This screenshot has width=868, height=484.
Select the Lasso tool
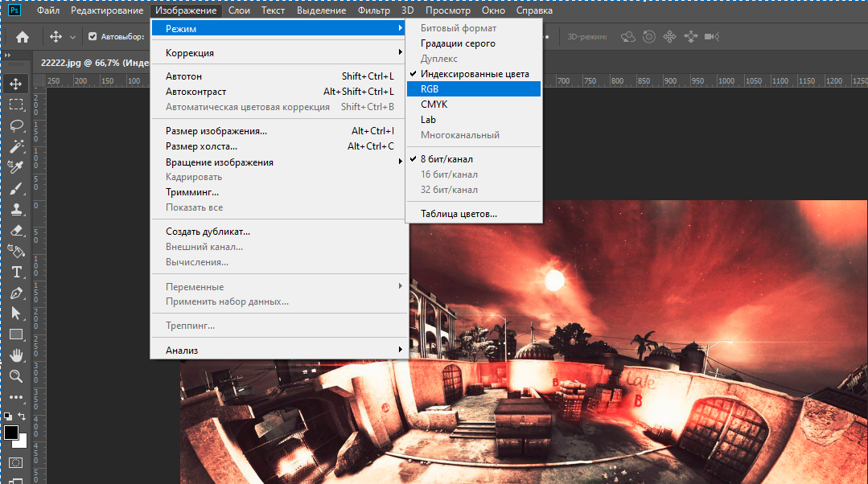pyautogui.click(x=15, y=125)
